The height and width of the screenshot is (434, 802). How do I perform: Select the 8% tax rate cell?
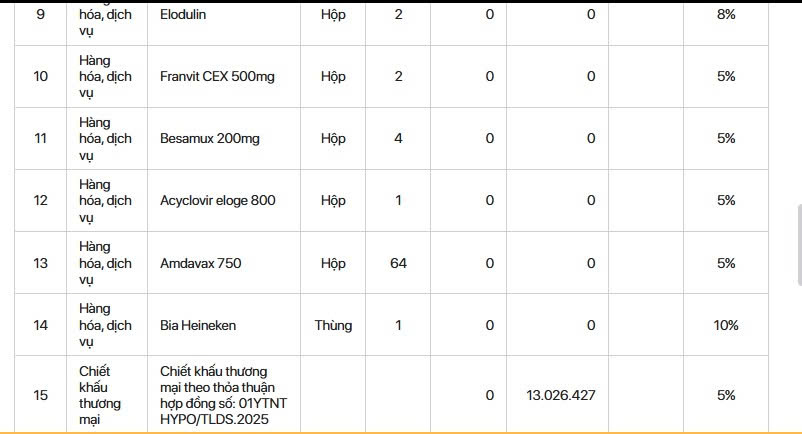pyautogui.click(x=725, y=15)
